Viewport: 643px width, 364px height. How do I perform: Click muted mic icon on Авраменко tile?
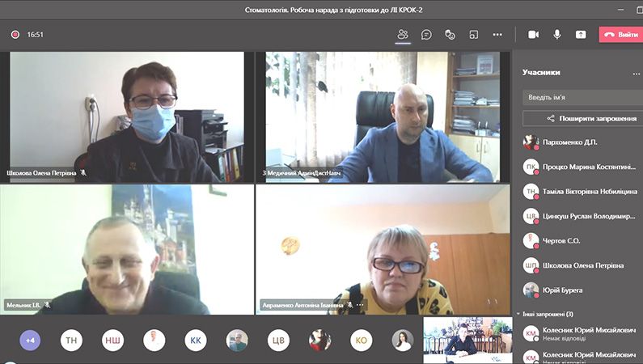click(x=349, y=305)
